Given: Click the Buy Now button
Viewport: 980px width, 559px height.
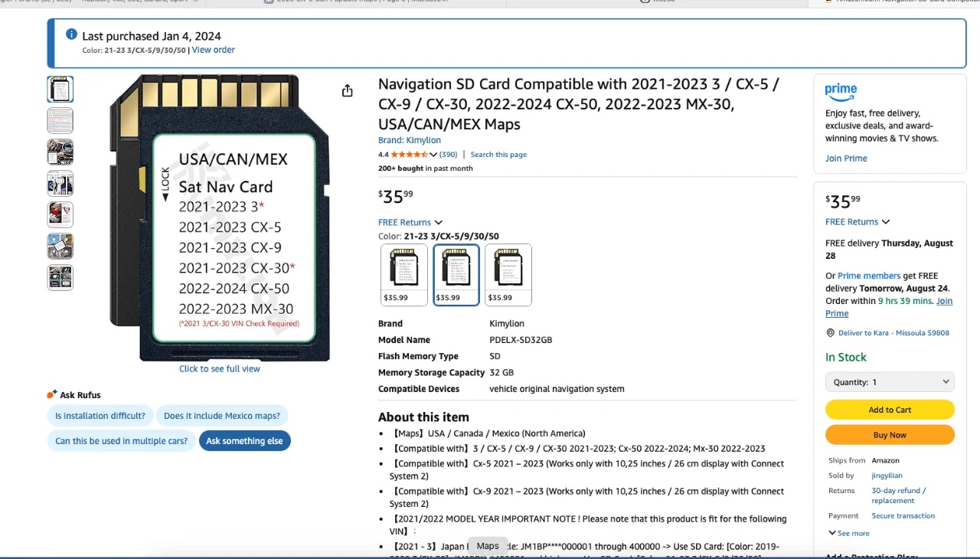Looking at the screenshot, I should 890,435.
